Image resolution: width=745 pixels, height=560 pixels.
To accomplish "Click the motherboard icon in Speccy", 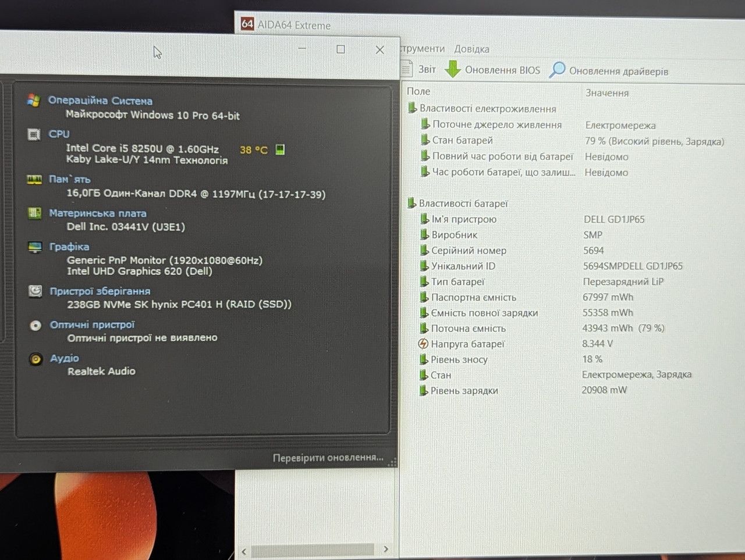I will click(x=34, y=213).
